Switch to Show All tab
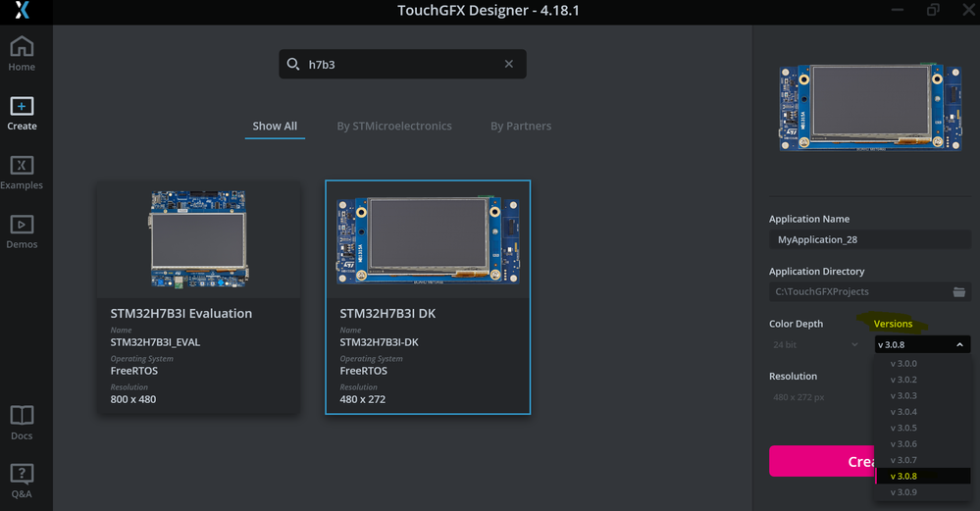980x511 pixels. pos(275,127)
